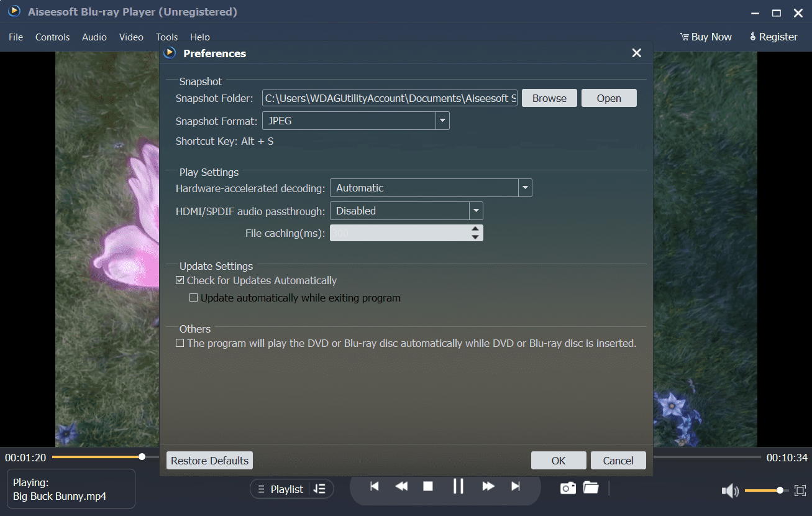Open the snapshot folder icon in the player bar
Viewport: 812px width, 516px height.
point(591,487)
